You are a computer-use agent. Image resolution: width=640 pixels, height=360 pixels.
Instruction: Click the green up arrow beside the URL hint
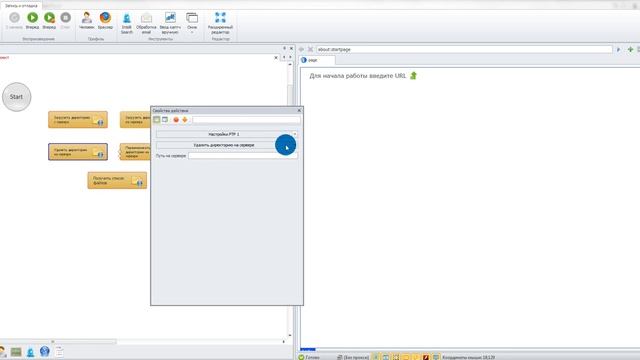(413, 76)
